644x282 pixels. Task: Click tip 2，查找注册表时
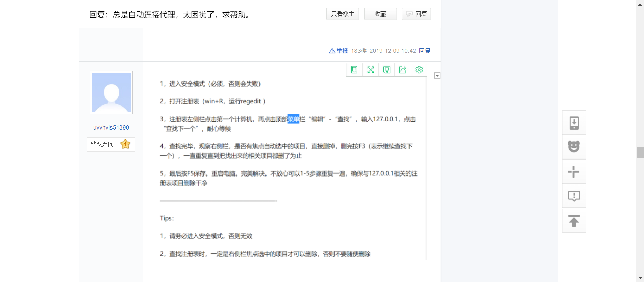click(x=265, y=254)
